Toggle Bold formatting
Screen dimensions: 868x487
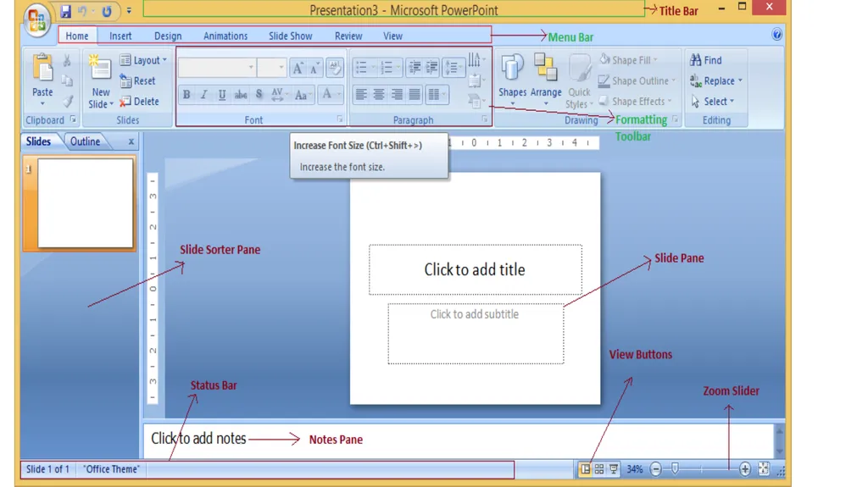point(186,95)
